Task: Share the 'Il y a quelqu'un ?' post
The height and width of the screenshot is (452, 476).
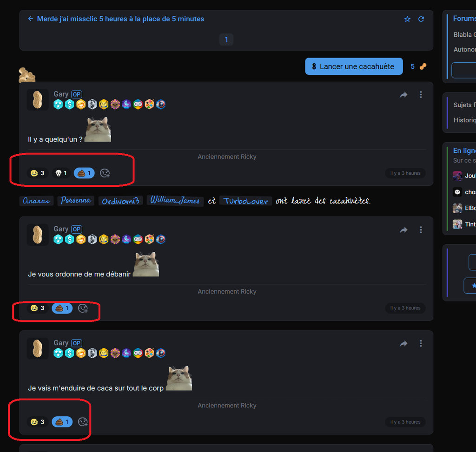Action: [x=403, y=95]
